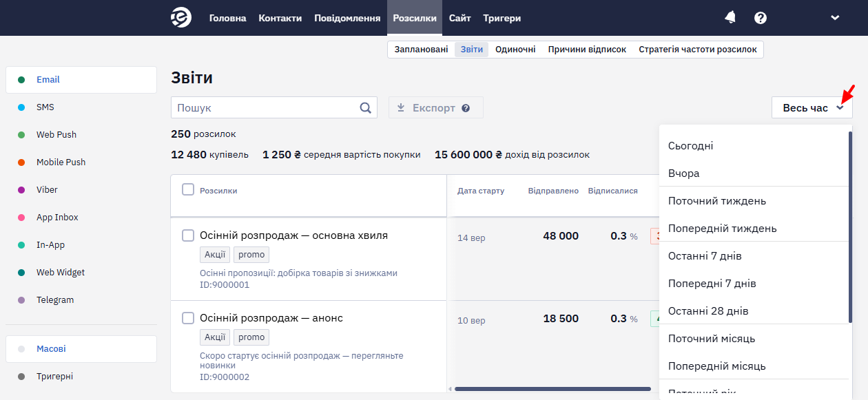This screenshot has height=400, width=868.
Task: Pick Попередні 7 днів option
Action: (x=754, y=284)
